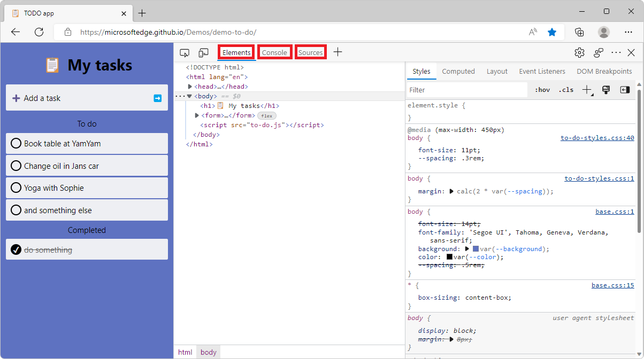Toggle device emulation mode
644x359 pixels.
[x=203, y=52]
